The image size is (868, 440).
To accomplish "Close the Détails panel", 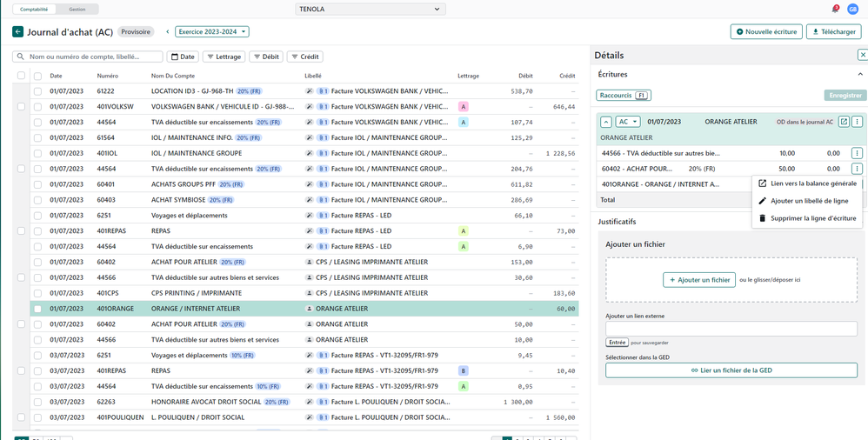I will [862, 55].
